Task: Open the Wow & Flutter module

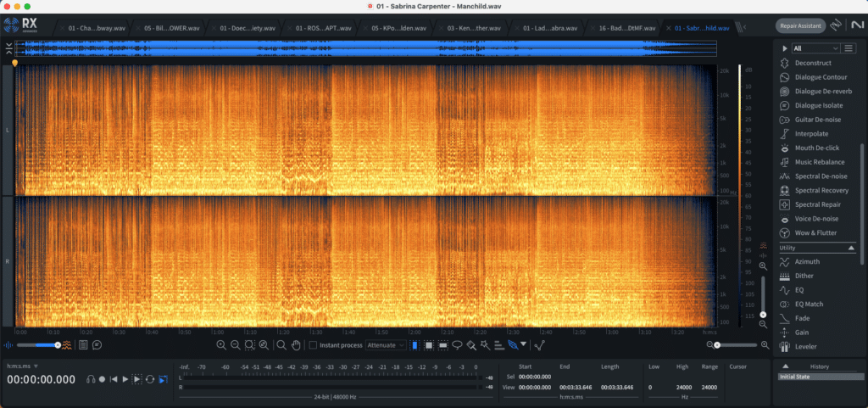Action: [815, 232]
